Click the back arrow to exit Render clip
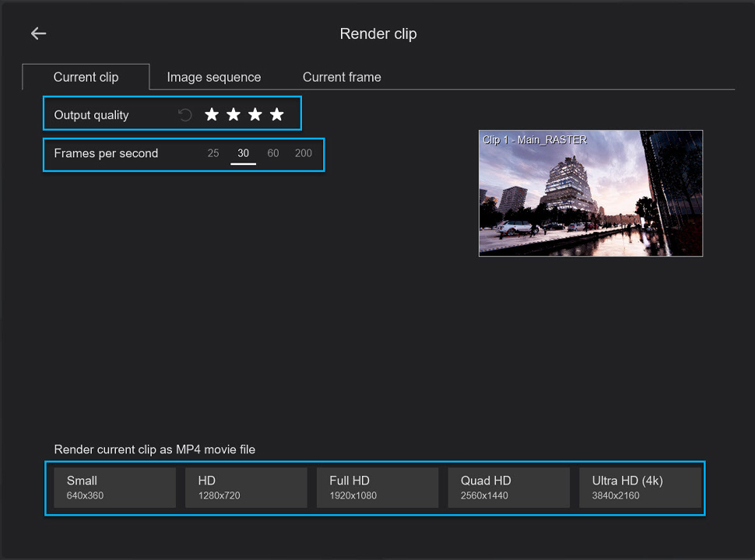The width and height of the screenshot is (755, 560). (x=38, y=33)
